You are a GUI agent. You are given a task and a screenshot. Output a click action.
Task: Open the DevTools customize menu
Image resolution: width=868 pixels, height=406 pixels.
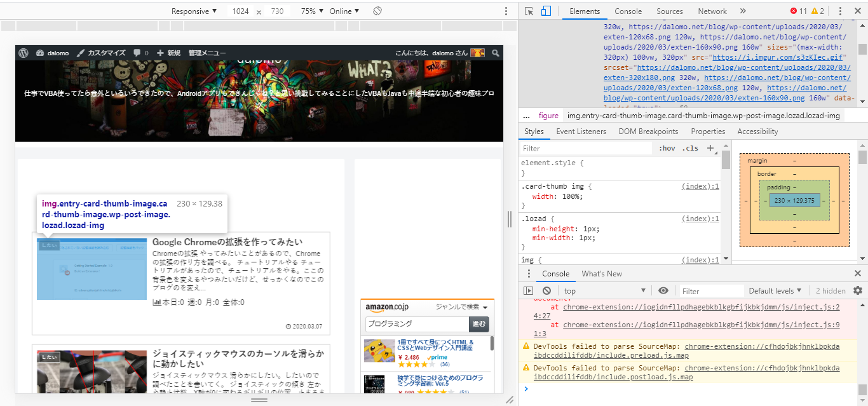coord(840,11)
